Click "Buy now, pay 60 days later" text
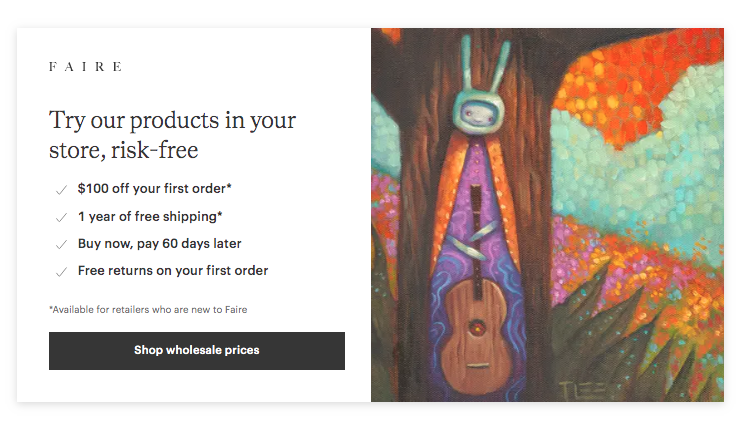This screenshot has width=746, height=436. tap(159, 244)
